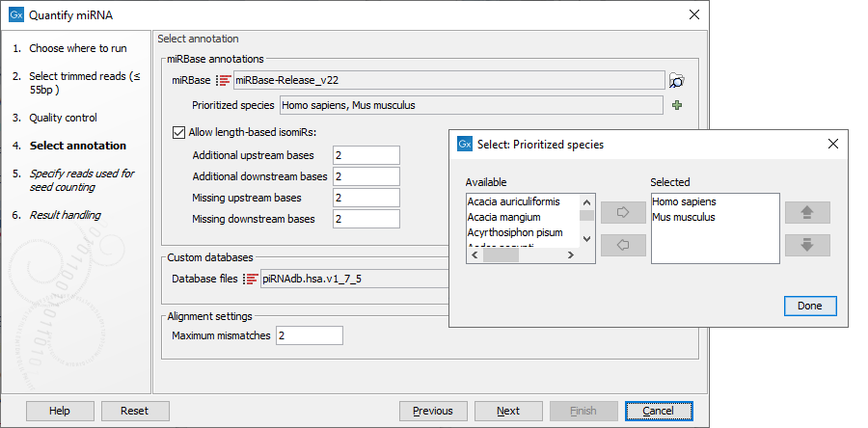
Task: Click the Maximum mismatches input field
Action: coord(309,335)
